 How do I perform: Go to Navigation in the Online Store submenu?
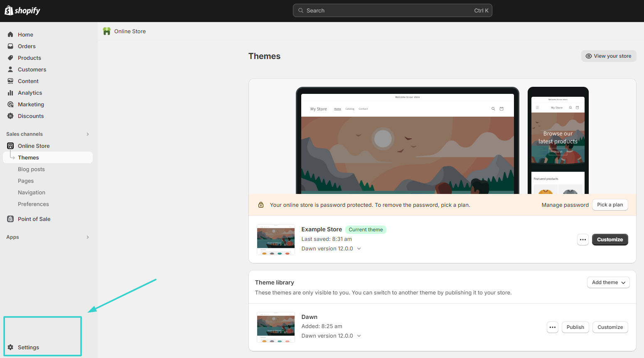click(32, 192)
